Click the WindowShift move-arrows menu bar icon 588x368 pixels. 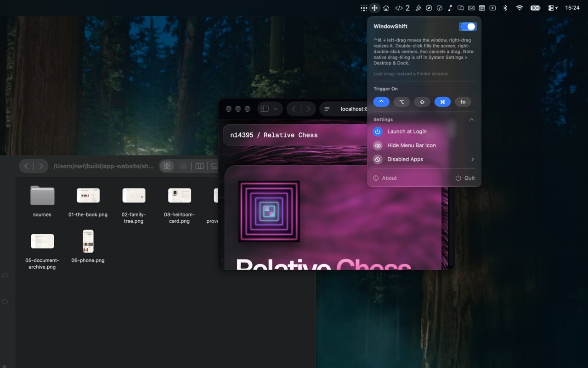[375, 8]
